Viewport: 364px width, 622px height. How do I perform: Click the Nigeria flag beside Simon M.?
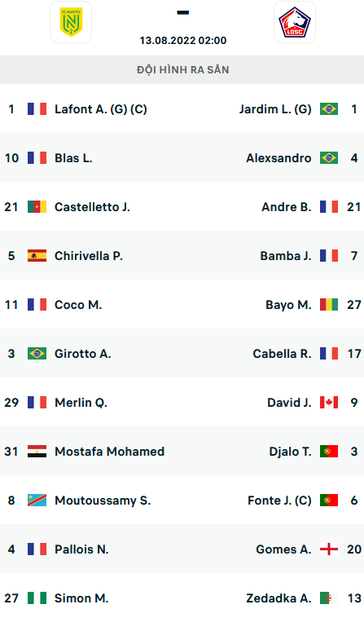37,598
